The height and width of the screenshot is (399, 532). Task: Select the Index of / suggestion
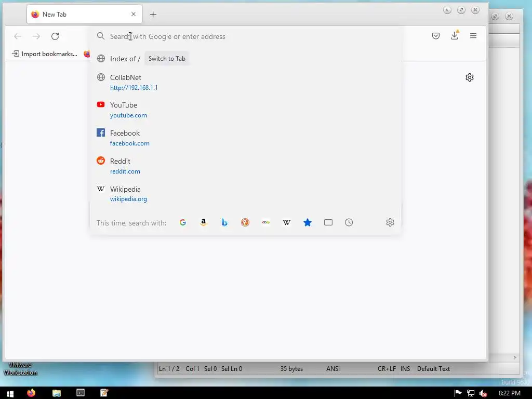(x=245, y=59)
